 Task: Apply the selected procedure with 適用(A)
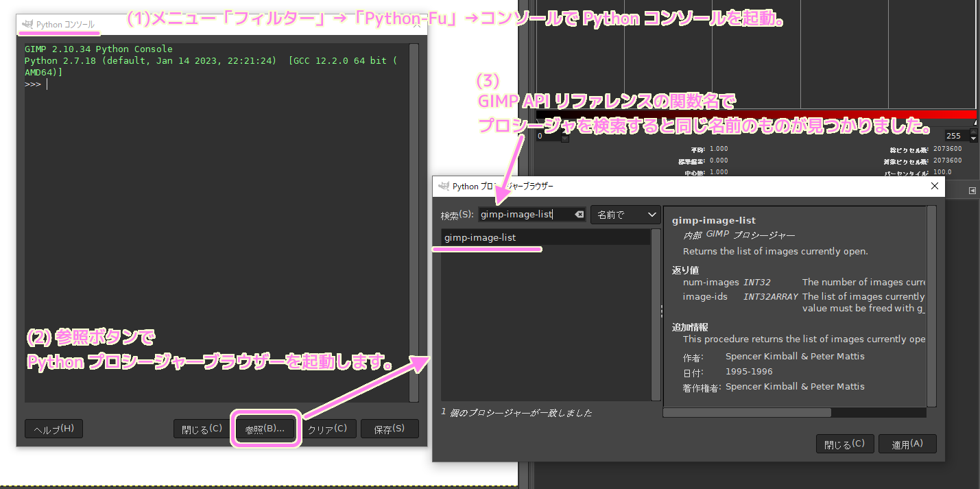coord(907,443)
